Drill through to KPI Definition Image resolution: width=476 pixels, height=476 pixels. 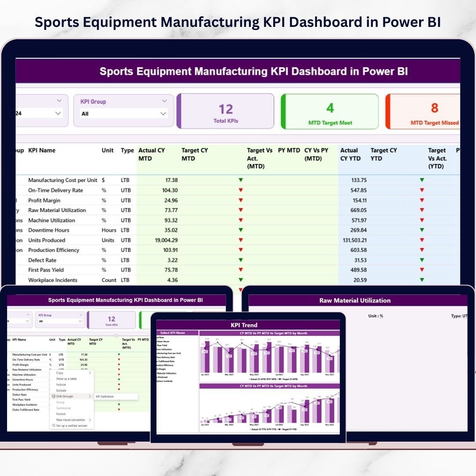coord(105,396)
